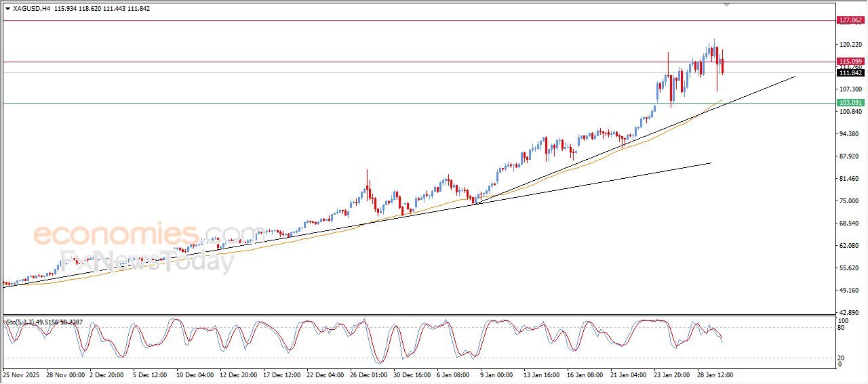Screen dimensions: 868x384
Task: Click the triangle icon beside XAGUSD,H4
Action: (x=7, y=8)
